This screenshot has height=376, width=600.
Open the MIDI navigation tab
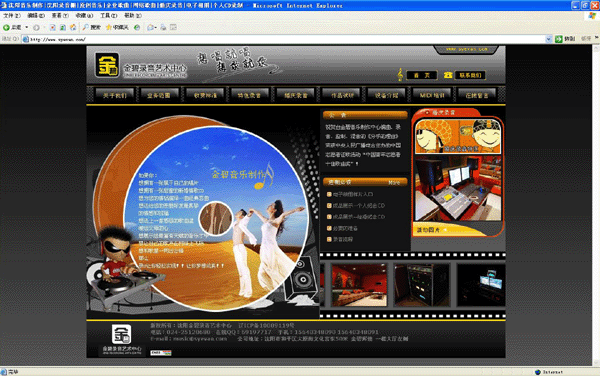click(x=432, y=95)
